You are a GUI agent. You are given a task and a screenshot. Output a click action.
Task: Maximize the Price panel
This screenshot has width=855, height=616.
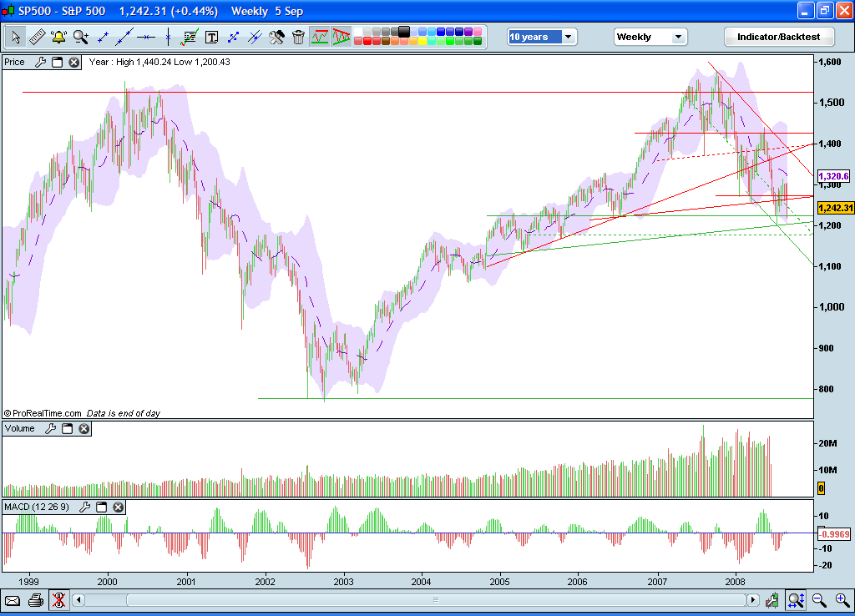[58, 62]
